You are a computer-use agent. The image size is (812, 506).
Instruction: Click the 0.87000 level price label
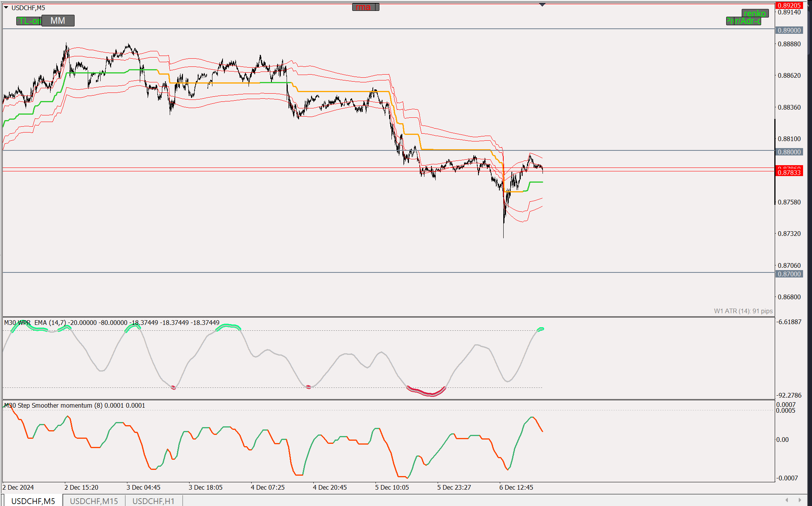tap(789, 274)
